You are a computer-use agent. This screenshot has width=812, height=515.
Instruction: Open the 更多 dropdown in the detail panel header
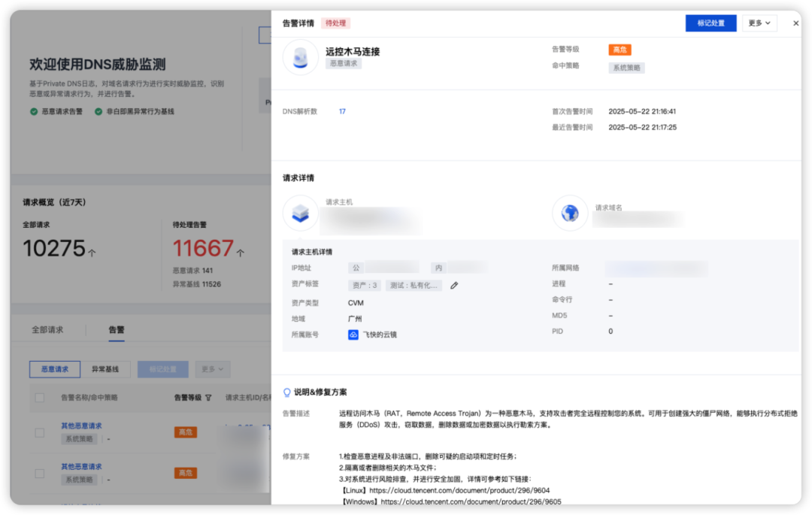point(759,23)
